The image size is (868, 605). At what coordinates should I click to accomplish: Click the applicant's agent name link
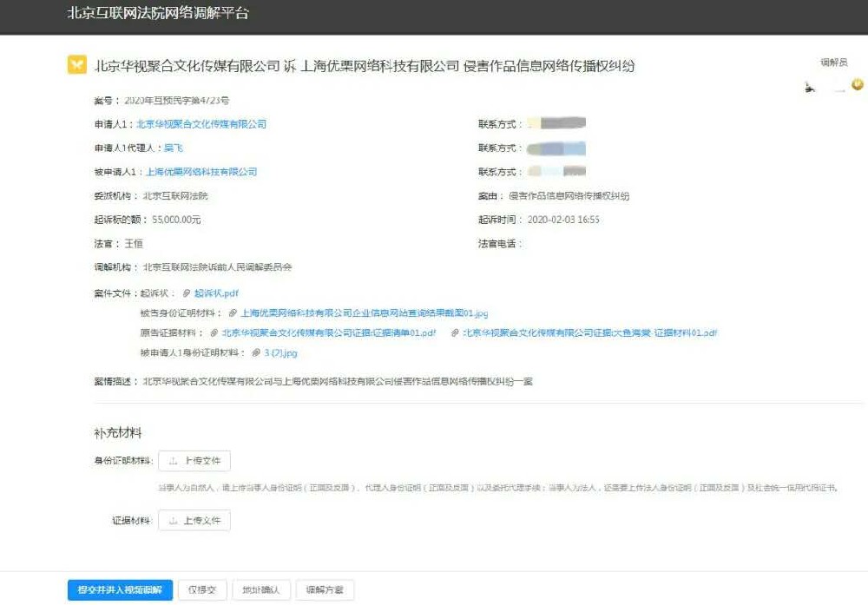tap(174, 148)
